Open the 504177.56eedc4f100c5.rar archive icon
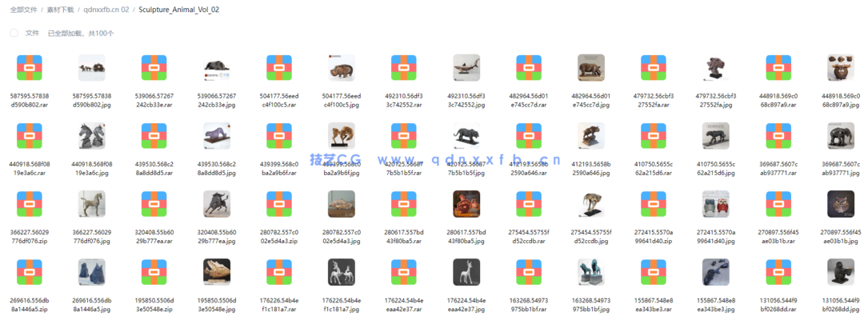868x320 pixels. 279,68
